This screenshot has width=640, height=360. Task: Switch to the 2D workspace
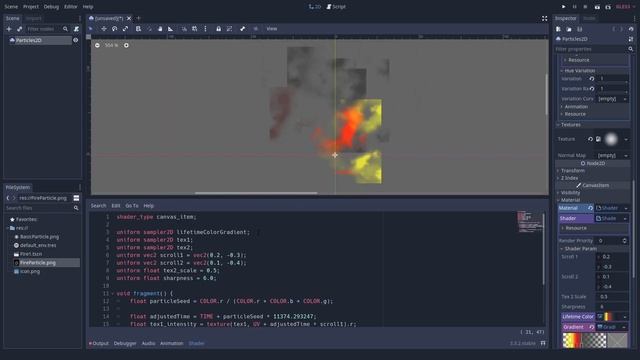tap(314, 7)
